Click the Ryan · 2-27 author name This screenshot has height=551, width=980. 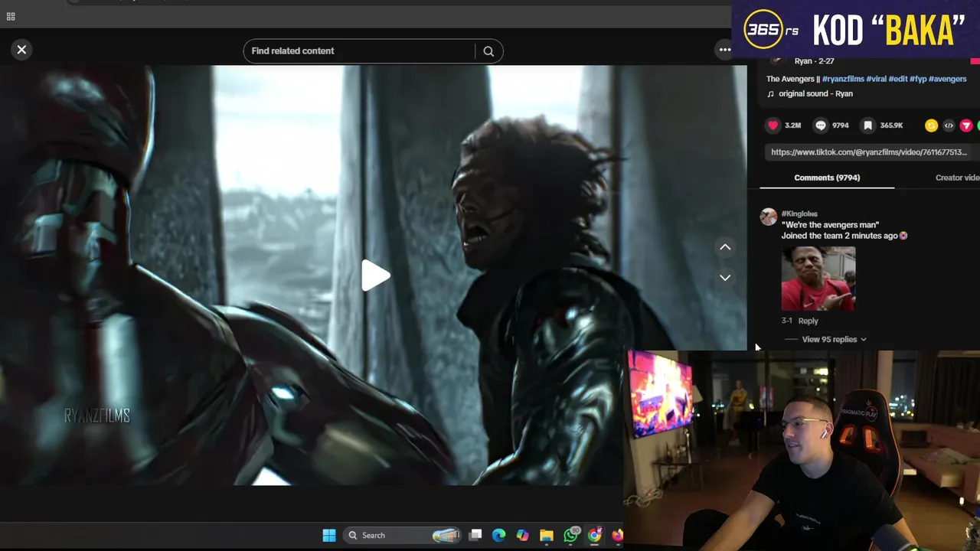click(815, 61)
